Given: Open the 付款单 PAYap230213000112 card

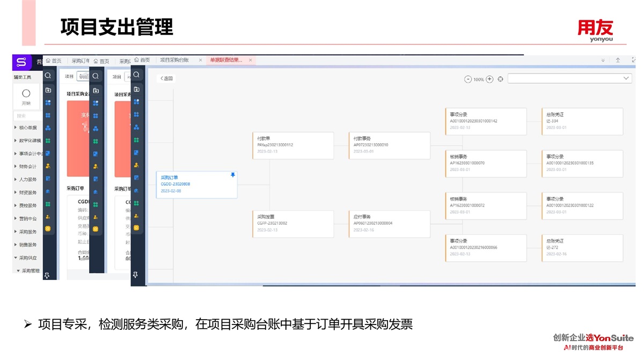Looking at the screenshot, I should click(x=293, y=145).
